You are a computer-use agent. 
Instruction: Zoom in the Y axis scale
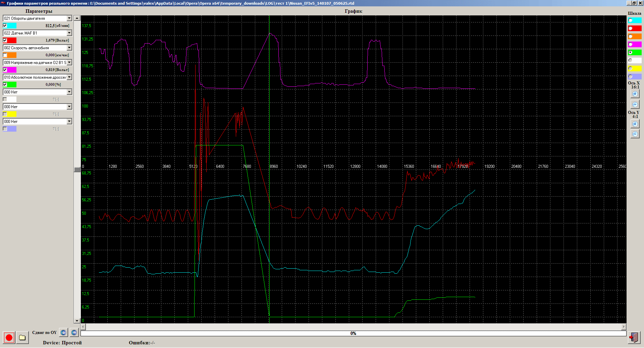635,124
